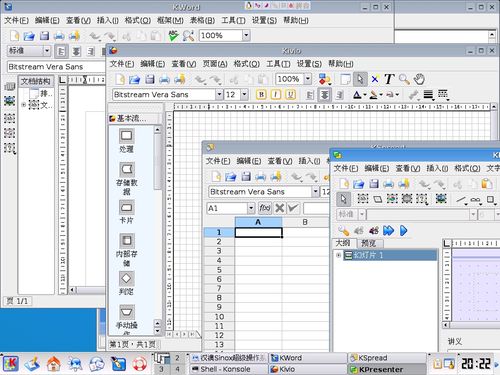The height and width of the screenshot is (375, 500).
Task: Start slideshow with the blue play icon
Action: pyautogui.click(x=403, y=230)
